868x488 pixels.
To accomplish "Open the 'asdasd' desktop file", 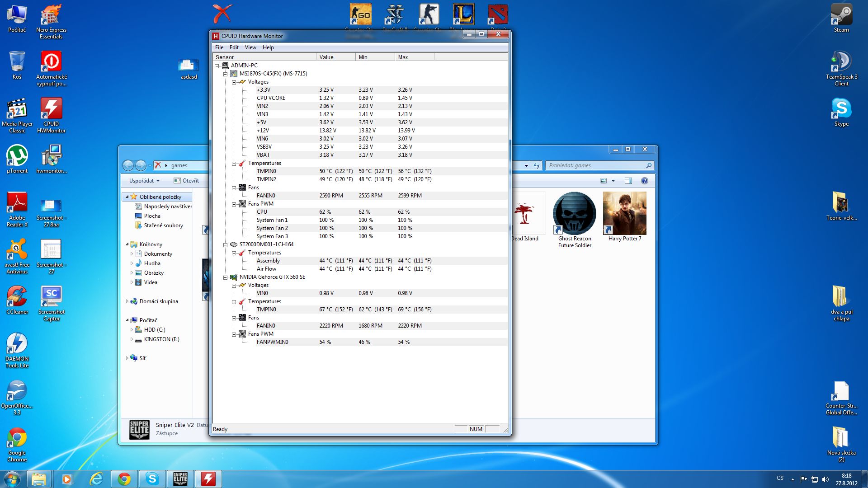I will tap(189, 69).
